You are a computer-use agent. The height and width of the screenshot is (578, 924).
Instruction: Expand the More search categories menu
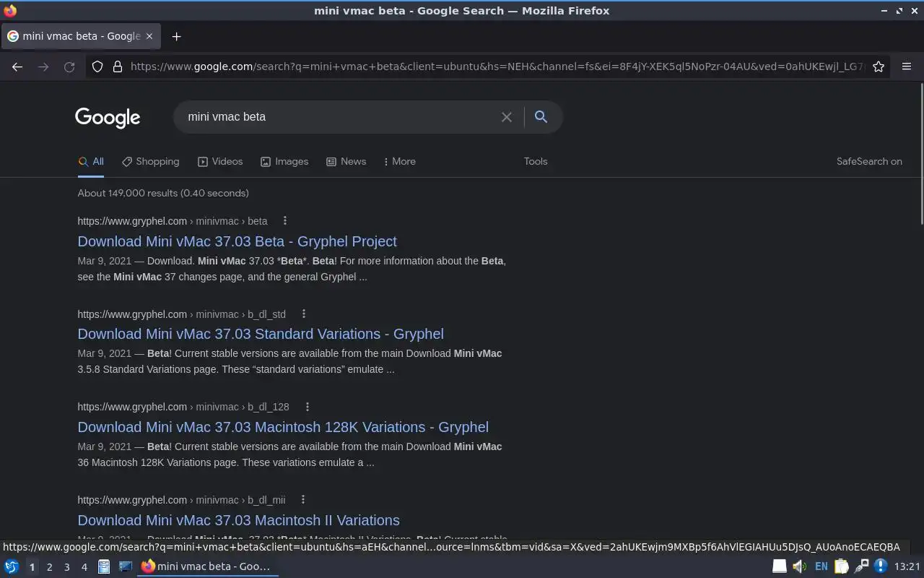coord(400,162)
